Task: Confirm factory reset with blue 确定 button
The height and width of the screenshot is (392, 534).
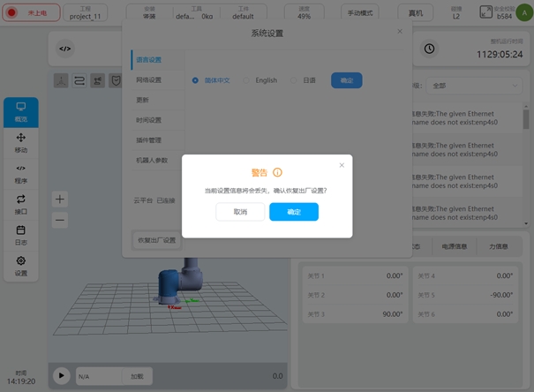Action: [293, 212]
